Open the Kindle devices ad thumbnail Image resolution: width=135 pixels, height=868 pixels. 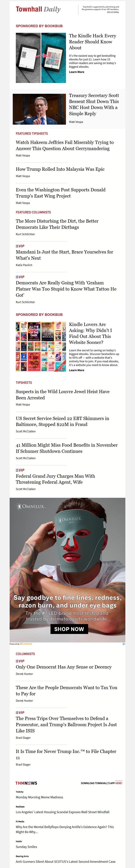click(x=41, y=58)
